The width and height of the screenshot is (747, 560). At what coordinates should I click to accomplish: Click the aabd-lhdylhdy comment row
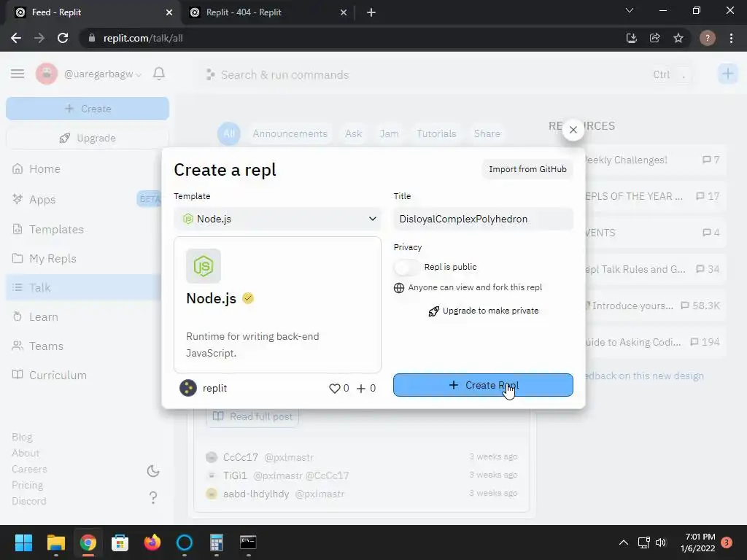click(x=362, y=494)
